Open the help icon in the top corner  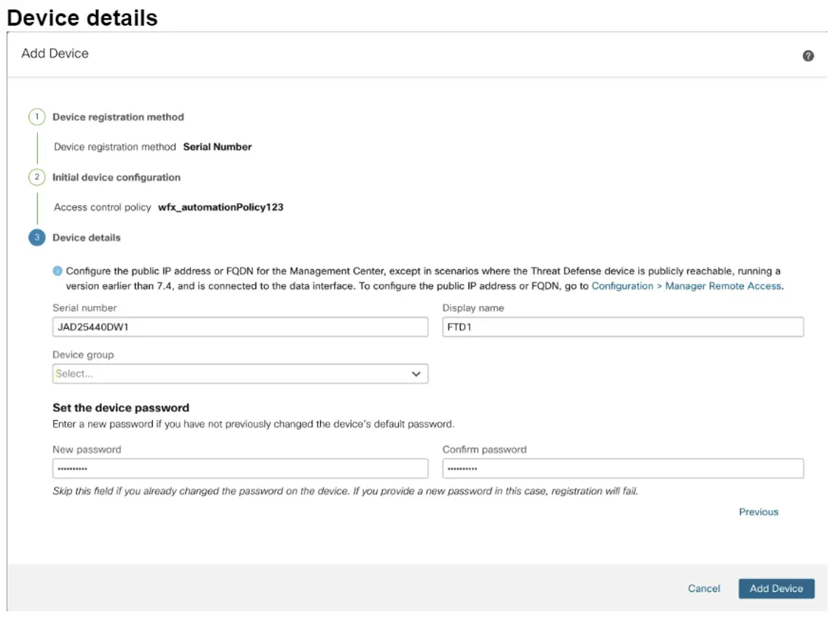coord(808,55)
